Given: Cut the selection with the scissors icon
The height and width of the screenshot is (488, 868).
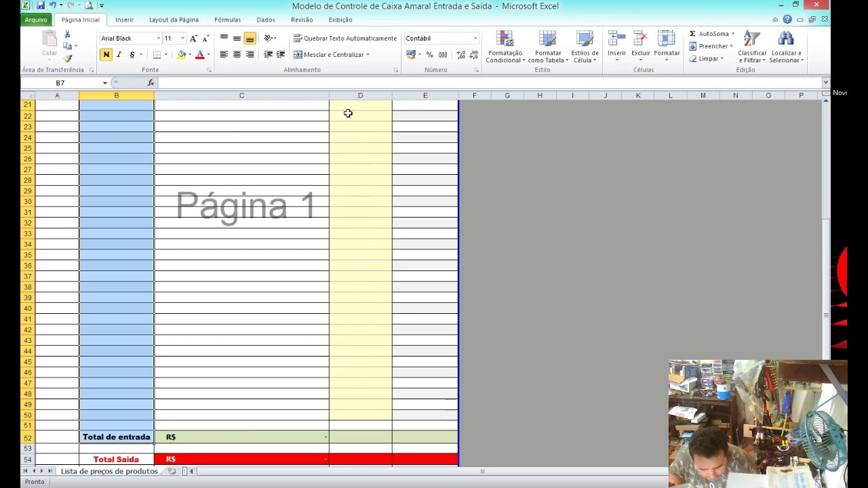Looking at the screenshot, I should pyautogui.click(x=67, y=34).
